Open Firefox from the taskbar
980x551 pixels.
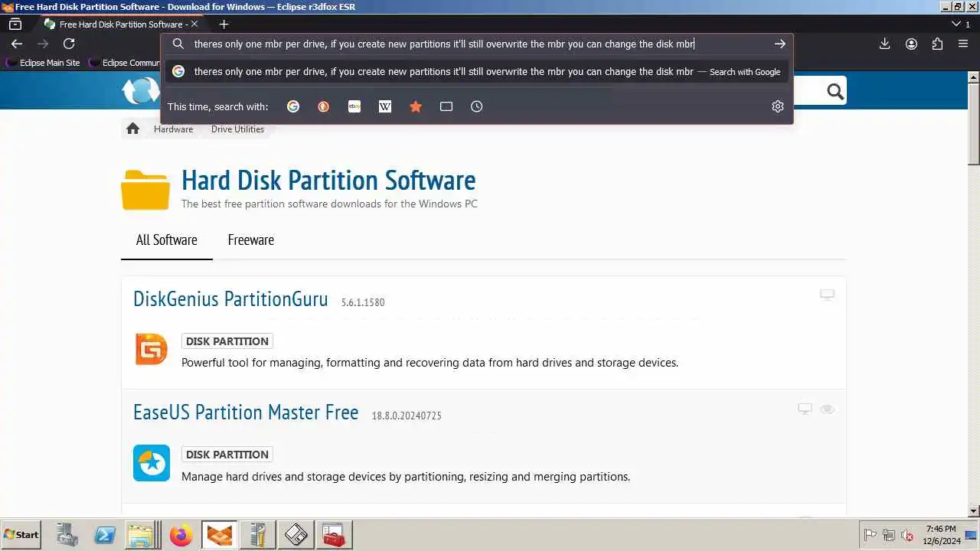point(181,534)
